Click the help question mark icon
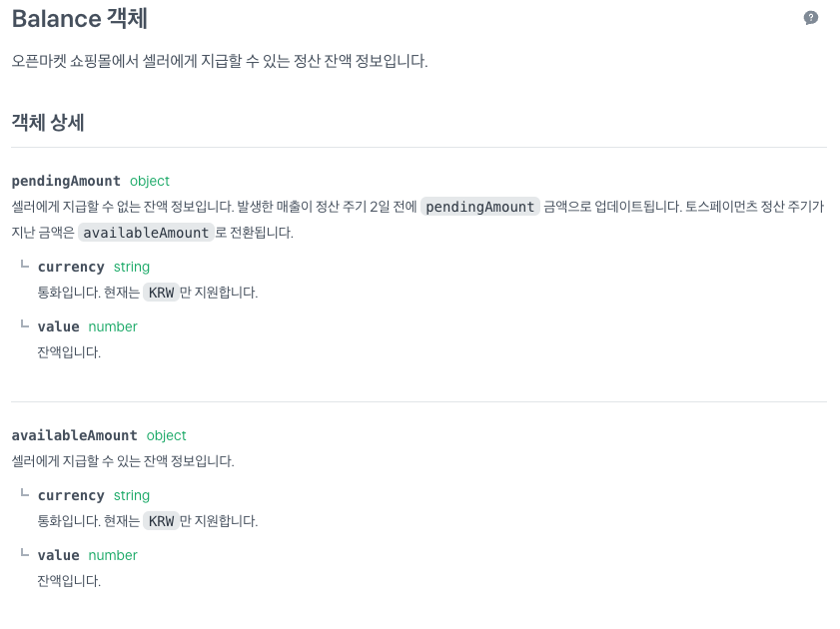840x629 pixels. click(x=811, y=18)
